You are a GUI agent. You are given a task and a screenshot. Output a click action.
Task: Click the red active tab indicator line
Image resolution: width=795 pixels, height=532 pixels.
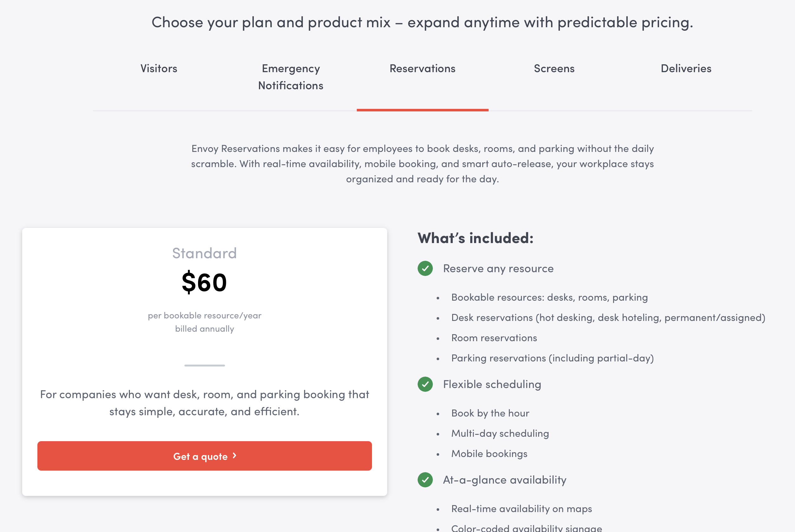(x=422, y=110)
